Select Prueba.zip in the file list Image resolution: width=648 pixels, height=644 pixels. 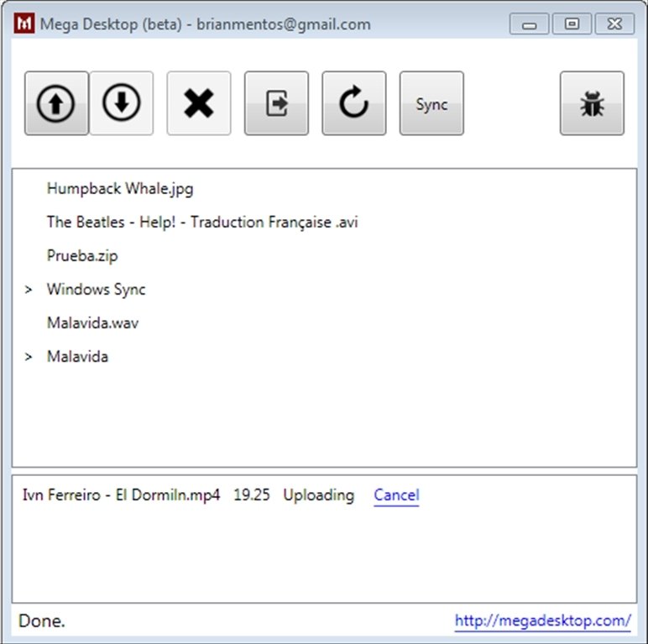(x=82, y=256)
